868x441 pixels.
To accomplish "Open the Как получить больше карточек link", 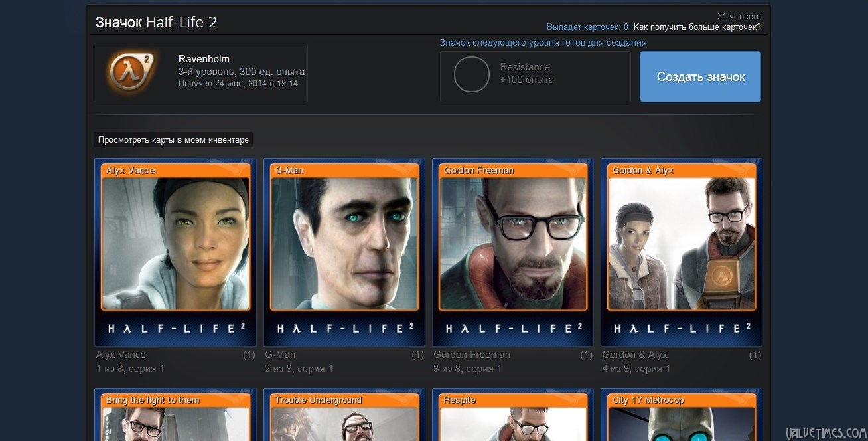I will (697, 27).
